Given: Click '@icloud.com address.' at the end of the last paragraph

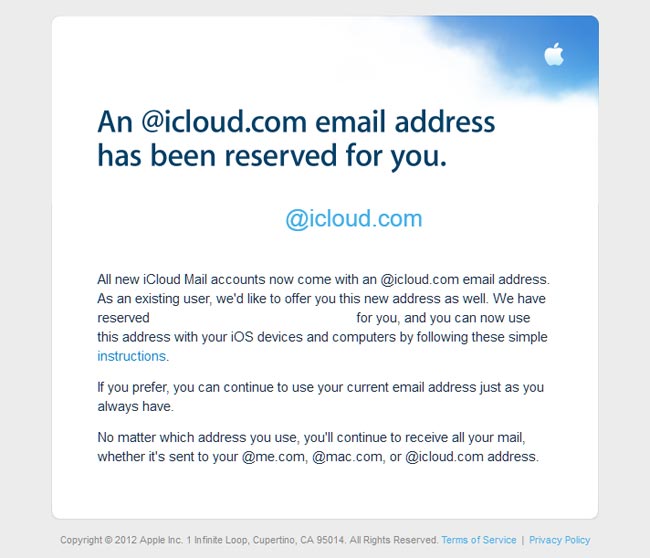Looking at the screenshot, I should (x=472, y=457).
